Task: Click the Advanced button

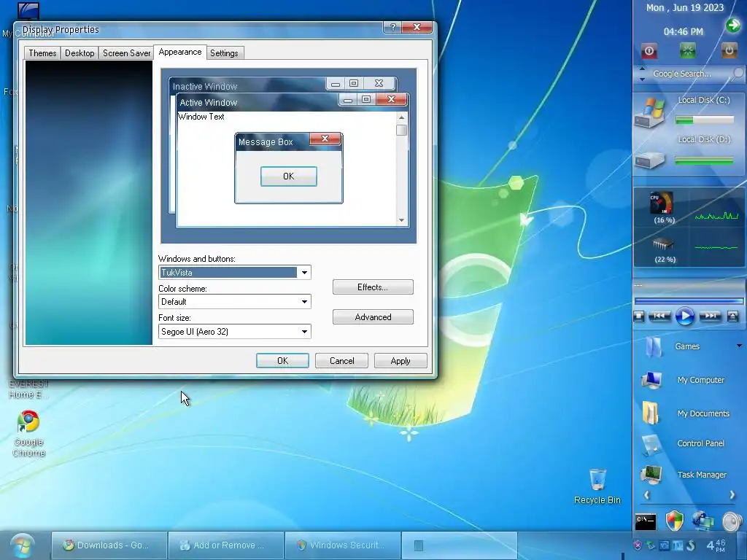Action: click(x=373, y=317)
